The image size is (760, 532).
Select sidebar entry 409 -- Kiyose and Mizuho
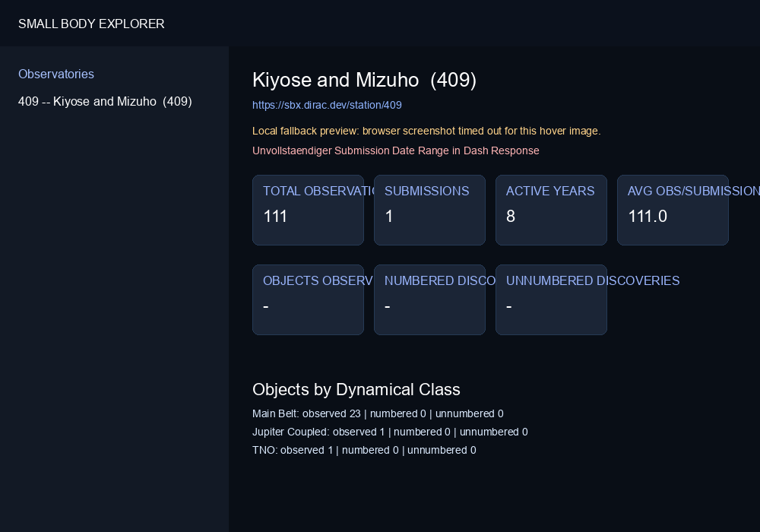105,101
